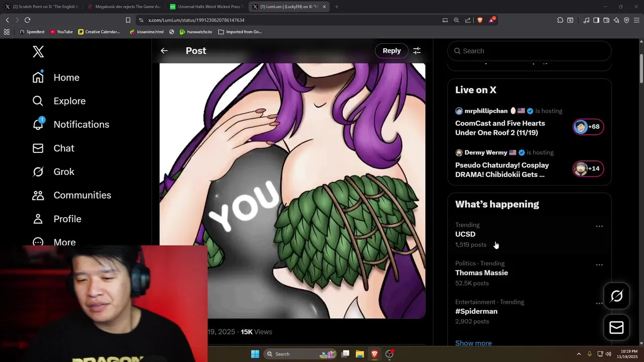Open the post image in viewer

pyautogui.click(x=292, y=191)
